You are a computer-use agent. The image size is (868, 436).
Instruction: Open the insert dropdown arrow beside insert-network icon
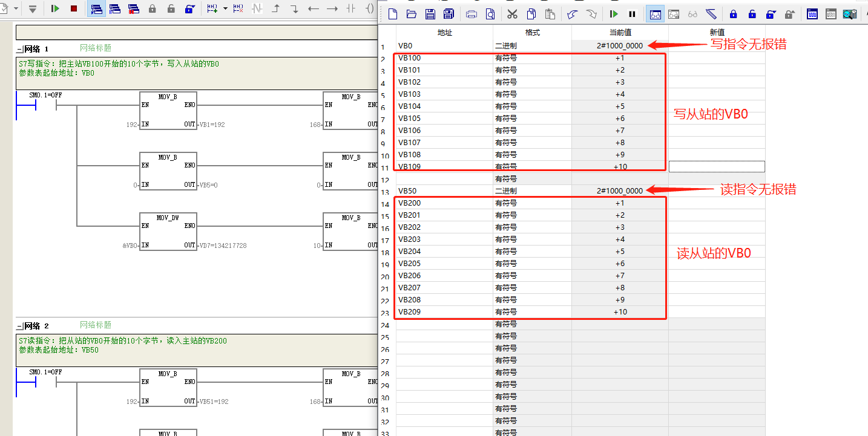coord(225,8)
